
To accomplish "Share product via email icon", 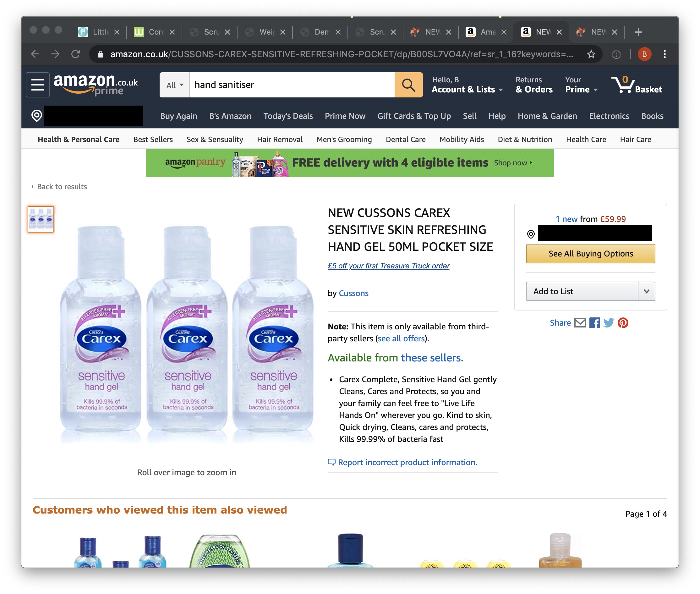I will point(580,323).
